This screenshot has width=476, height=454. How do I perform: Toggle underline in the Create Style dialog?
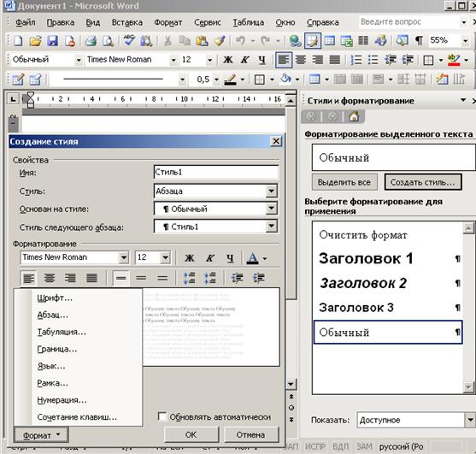(x=231, y=258)
